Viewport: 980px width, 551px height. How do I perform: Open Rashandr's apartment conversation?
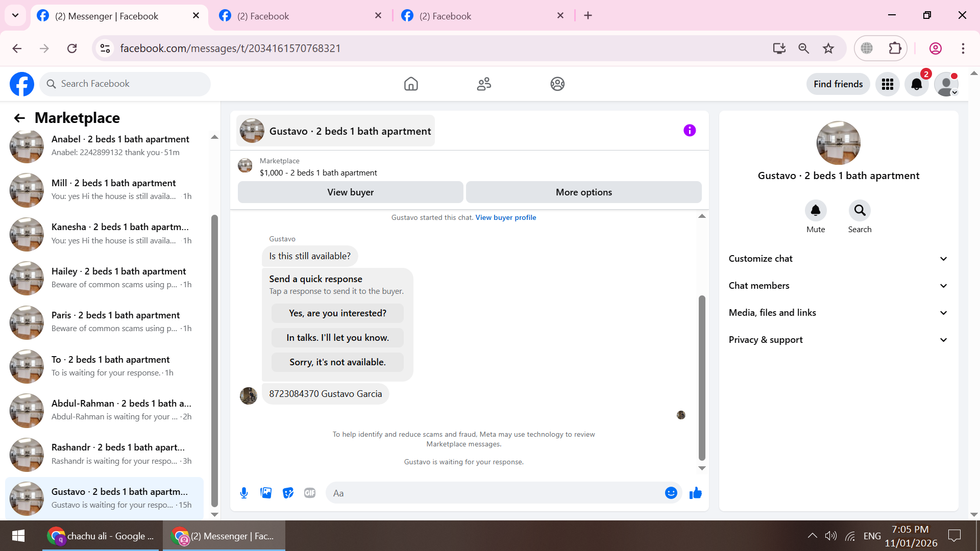(104, 454)
